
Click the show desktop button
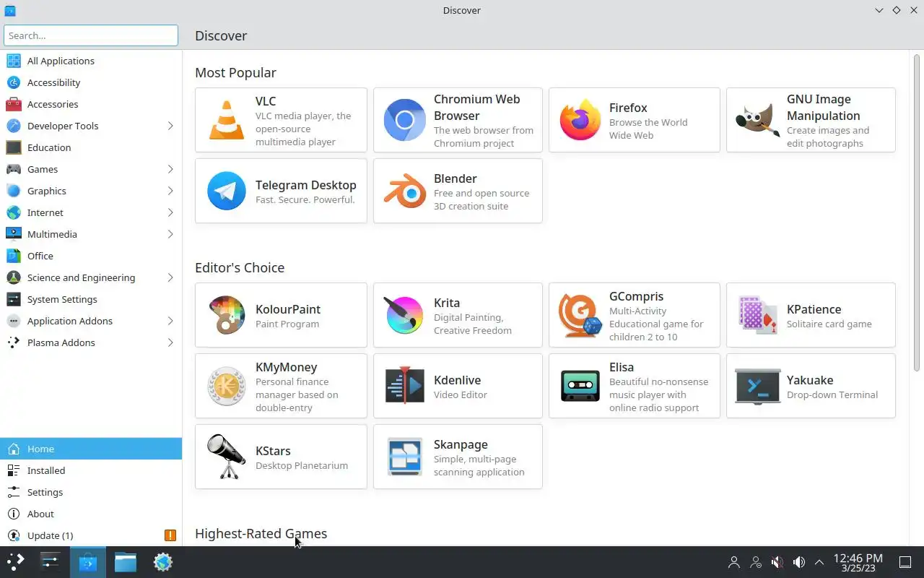(x=905, y=562)
